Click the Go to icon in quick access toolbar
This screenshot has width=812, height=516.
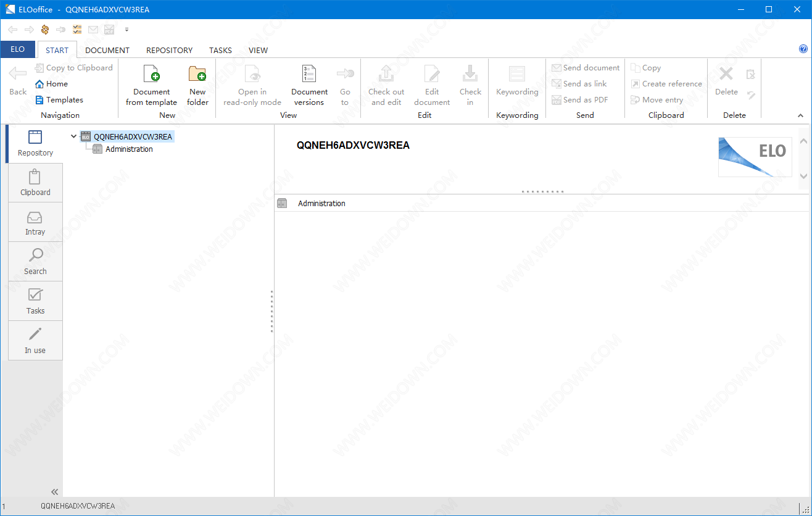point(60,29)
